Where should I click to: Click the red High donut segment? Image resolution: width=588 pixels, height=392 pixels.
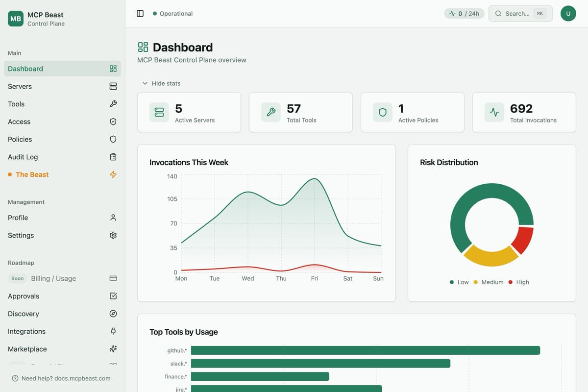pos(524,240)
